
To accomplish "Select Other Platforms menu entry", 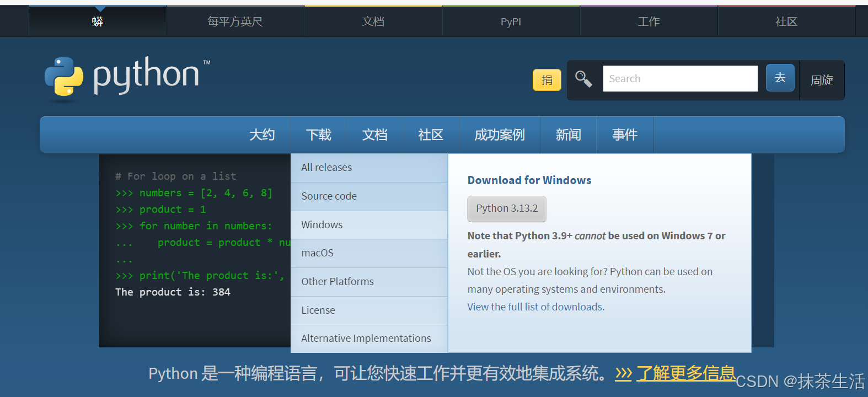I will point(369,282).
